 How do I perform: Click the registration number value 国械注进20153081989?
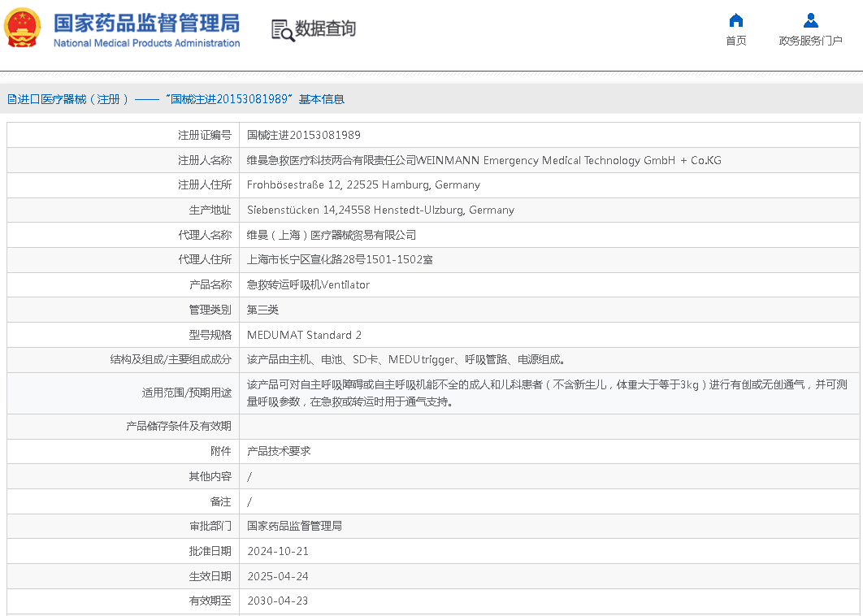304,135
